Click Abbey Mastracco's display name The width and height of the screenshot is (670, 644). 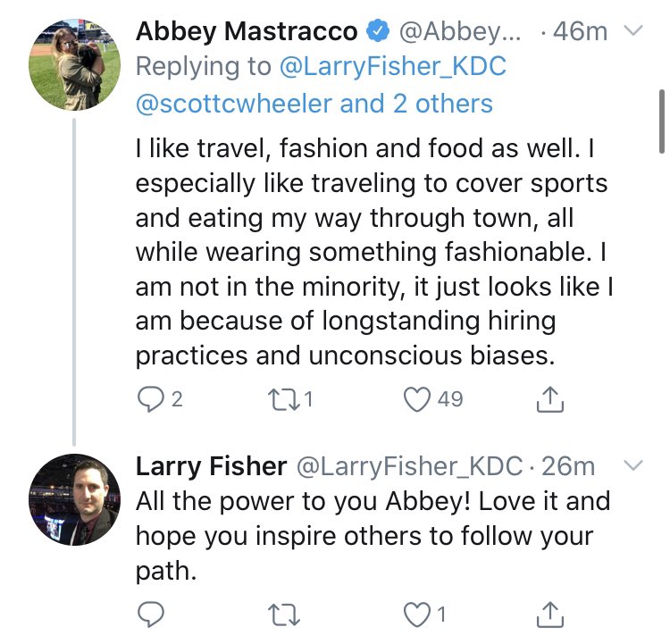pos(247,32)
